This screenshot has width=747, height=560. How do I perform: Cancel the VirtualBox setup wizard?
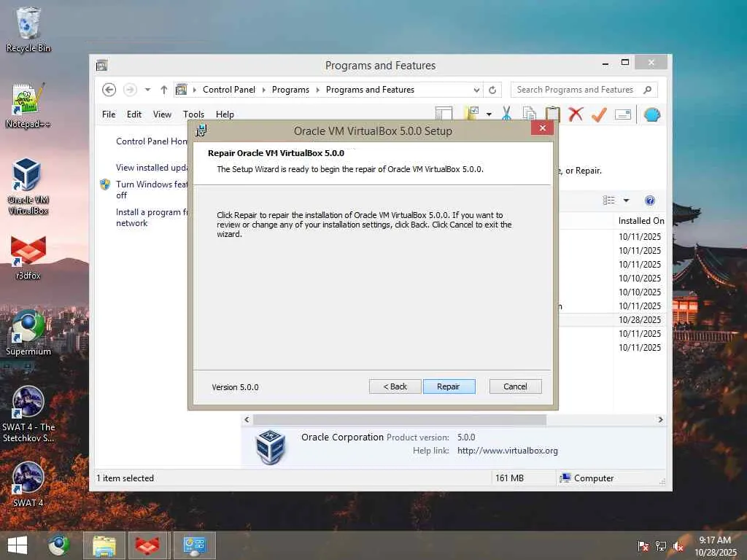coord(515,386)
